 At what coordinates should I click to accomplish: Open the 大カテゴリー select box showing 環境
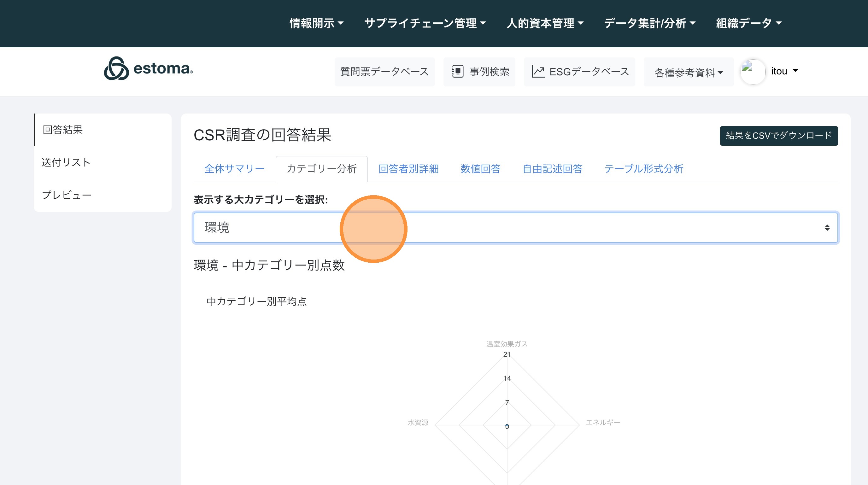pyautogui.click(x=516, y=228)
